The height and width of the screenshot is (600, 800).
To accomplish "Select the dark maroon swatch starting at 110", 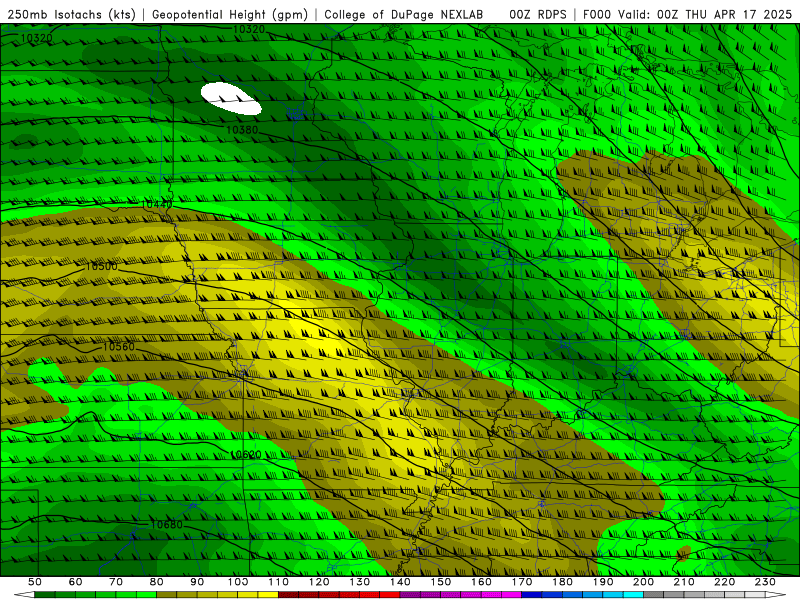I will click(288, 594).
